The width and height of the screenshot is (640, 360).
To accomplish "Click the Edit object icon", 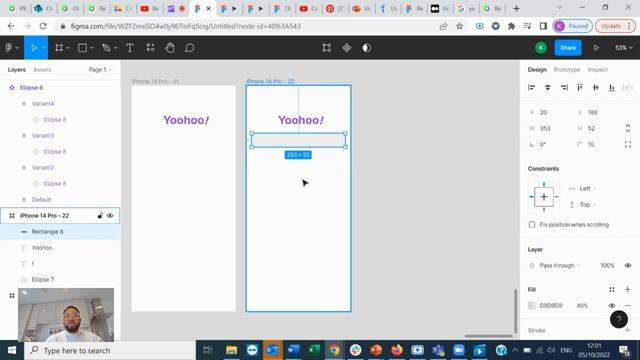I will tap(326, 48).
